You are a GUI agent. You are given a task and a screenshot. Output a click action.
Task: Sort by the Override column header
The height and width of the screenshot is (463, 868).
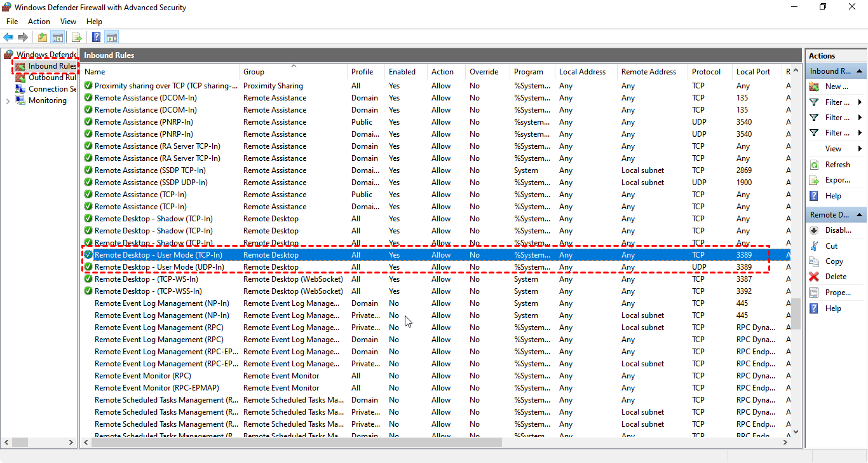(x=488, y=72)
